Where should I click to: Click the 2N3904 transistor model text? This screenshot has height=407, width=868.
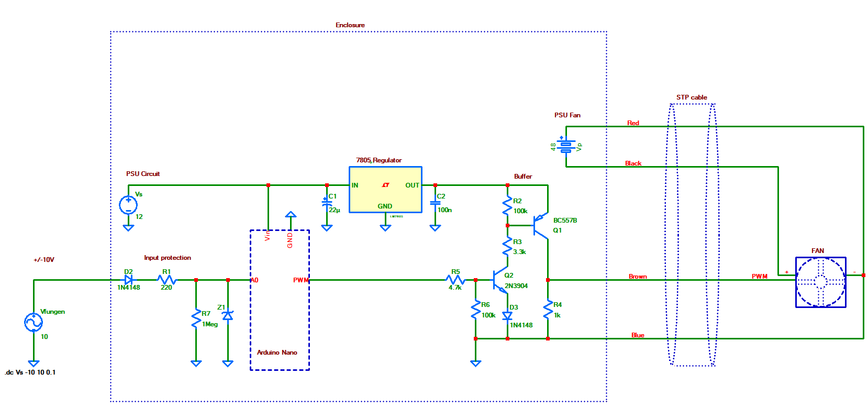point(516,286)
